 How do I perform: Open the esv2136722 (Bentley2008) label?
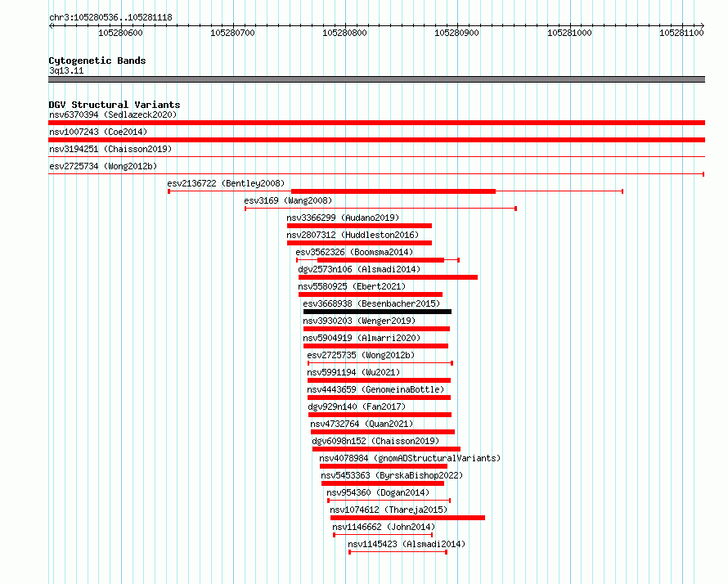click(x=226, y=183)
